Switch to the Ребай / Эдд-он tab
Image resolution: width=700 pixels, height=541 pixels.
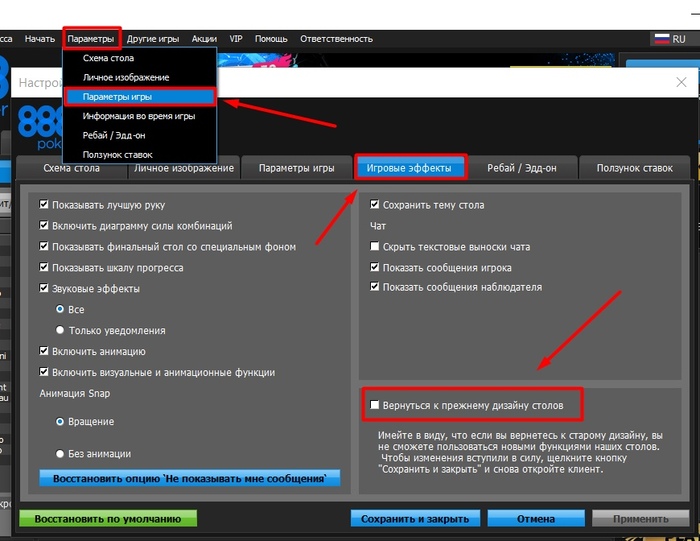pyautogui.click(x=521, y=168)
